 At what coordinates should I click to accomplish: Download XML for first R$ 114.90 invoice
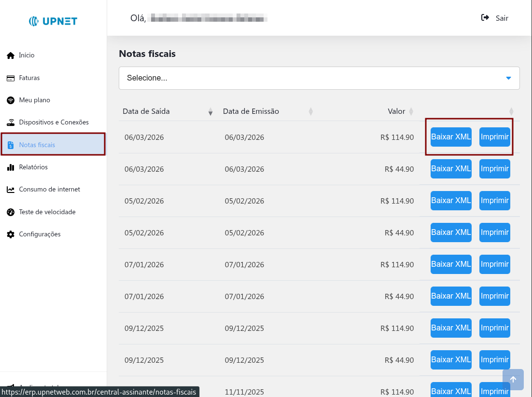pos(451,137)
